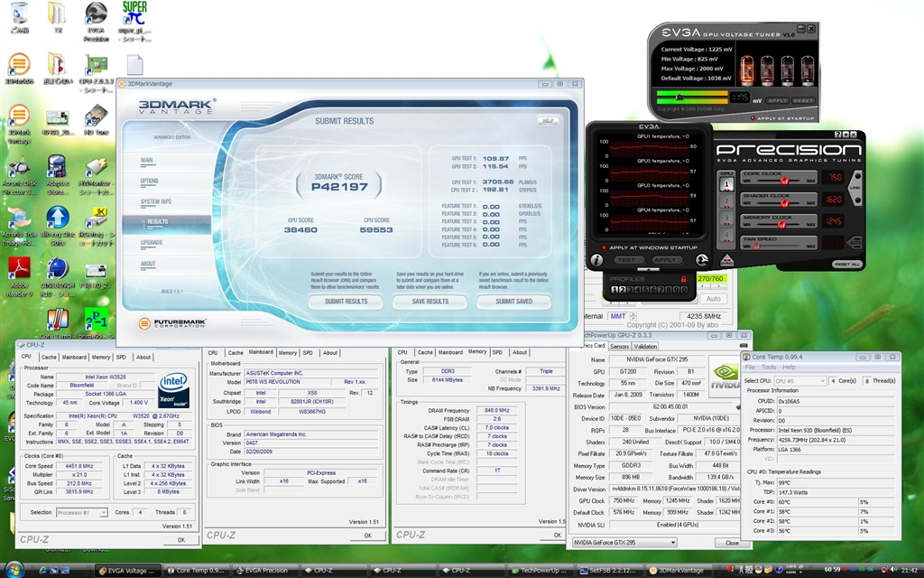Viewport: 924px width, 578px height.
Task: Open the Select CPU dropdown in Core Temp
Action: [x=799, y=381]
